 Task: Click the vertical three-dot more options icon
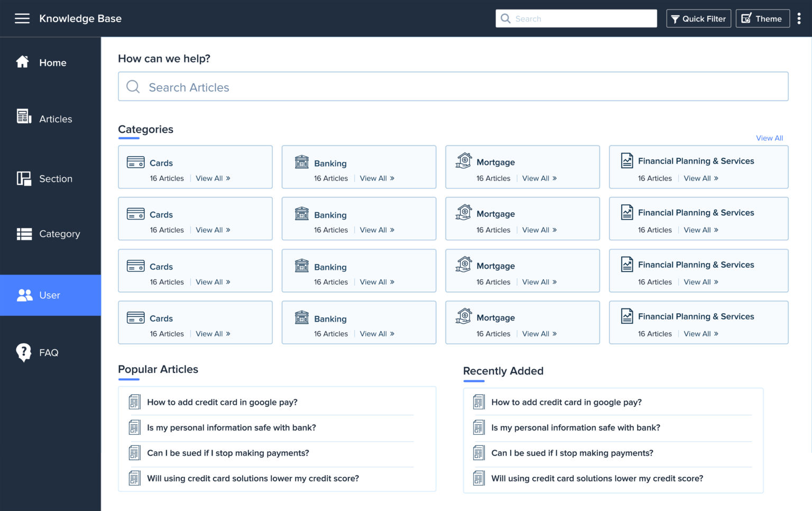tap(799, 19)
